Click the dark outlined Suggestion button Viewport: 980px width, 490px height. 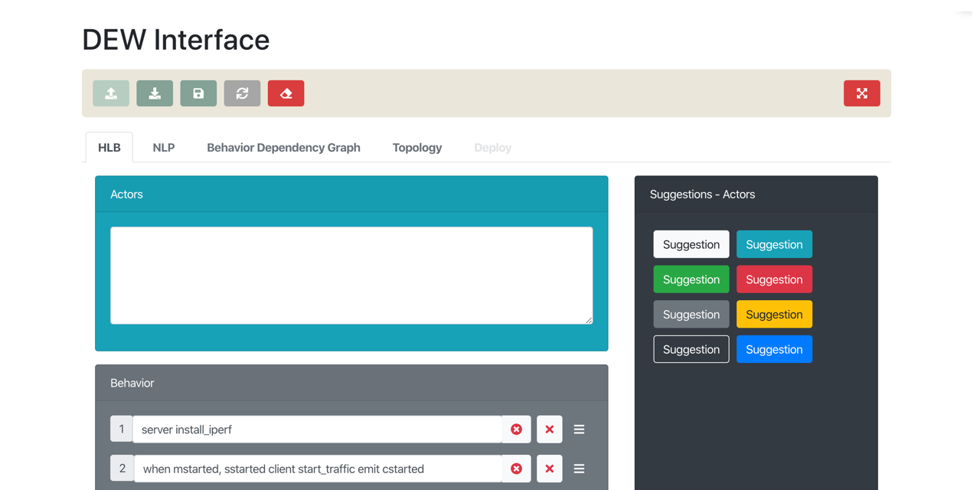tap(691, 349)
